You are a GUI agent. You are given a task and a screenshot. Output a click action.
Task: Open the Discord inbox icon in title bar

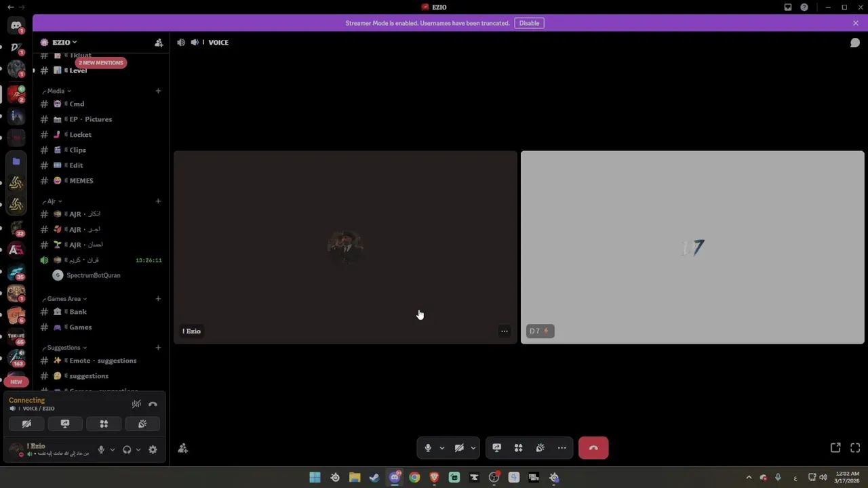point(788,7)
